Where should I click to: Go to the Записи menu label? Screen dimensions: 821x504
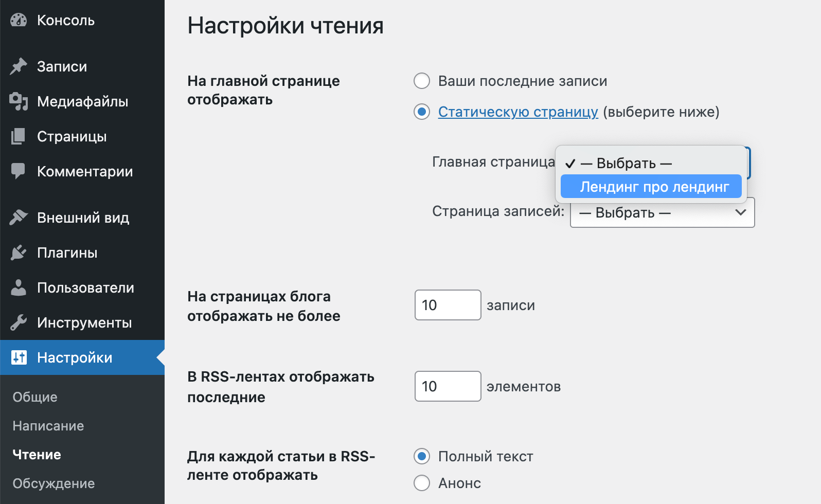click(x=62, y=66)
